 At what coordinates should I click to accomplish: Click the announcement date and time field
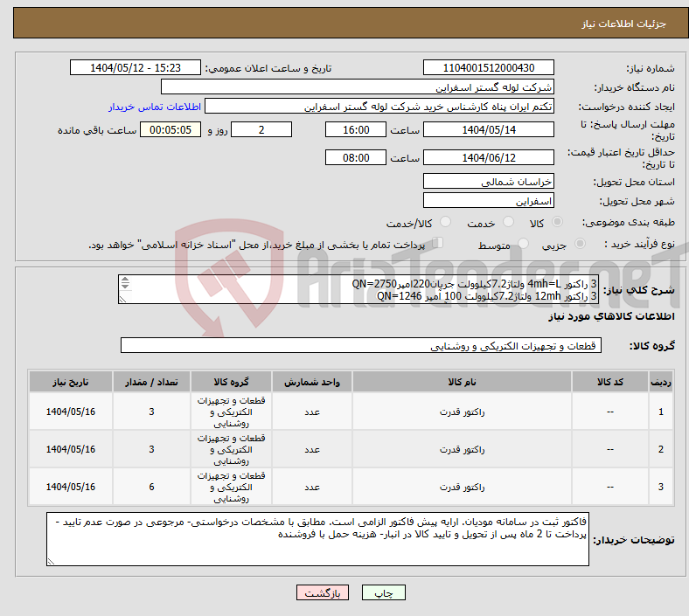pos(136,67)
